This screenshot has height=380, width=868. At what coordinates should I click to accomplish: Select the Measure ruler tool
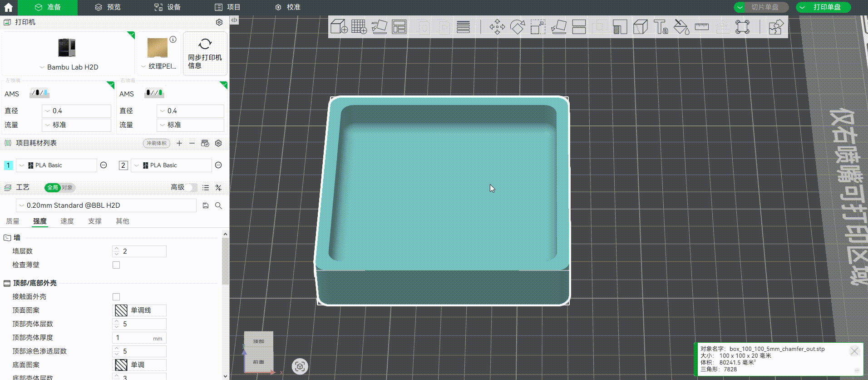(x=701, y=27)
